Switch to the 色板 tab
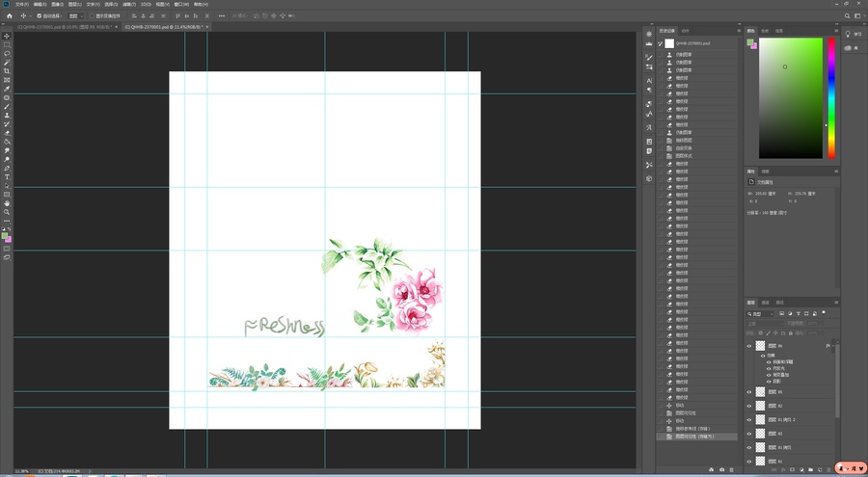Image resolution: width=868 pixels, height=477 pixels. point(765,31)
